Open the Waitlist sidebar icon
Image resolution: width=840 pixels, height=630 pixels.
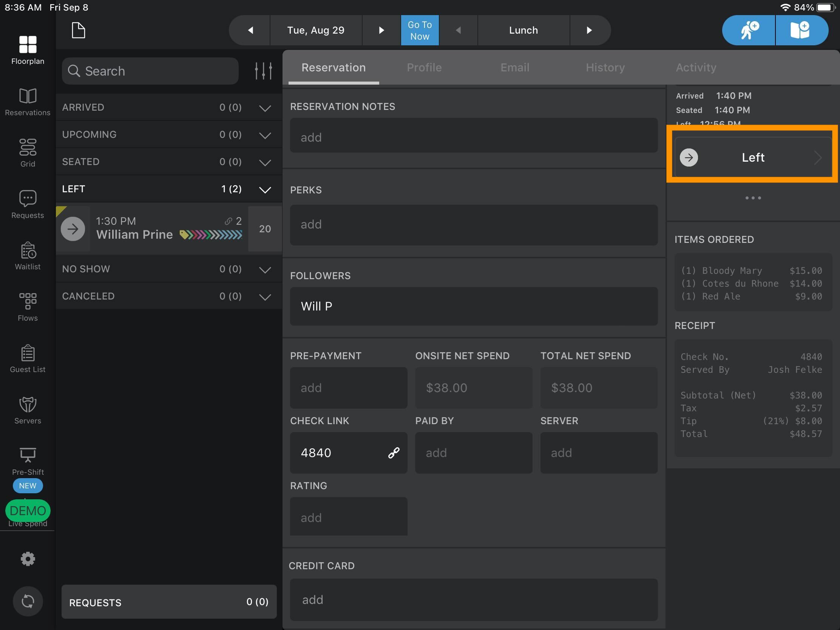click(28, 250)
